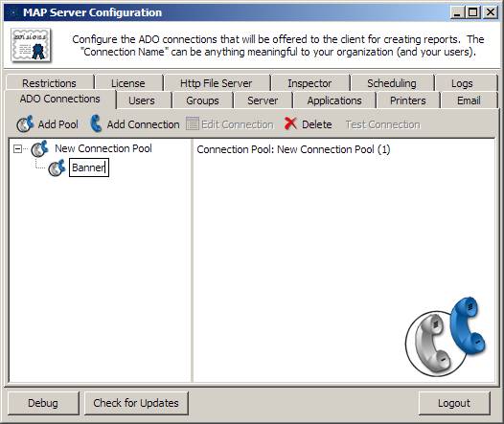Viewport: 504px width, 424px height.
Task: Minimize the MAP Server Configuration window
Action: 457,12
